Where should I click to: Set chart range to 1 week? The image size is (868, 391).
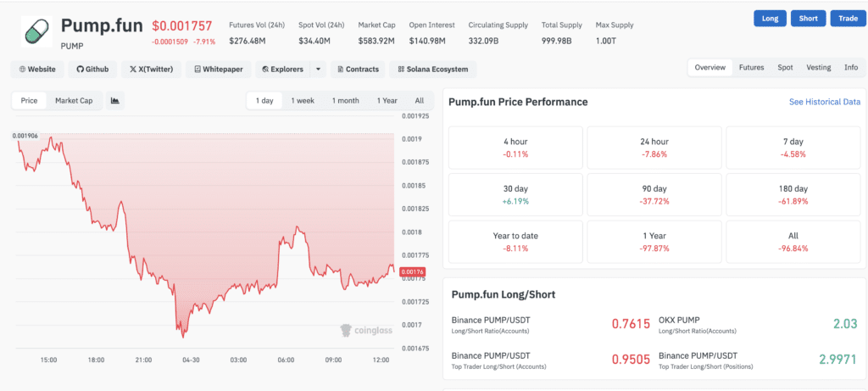(303, 101)
